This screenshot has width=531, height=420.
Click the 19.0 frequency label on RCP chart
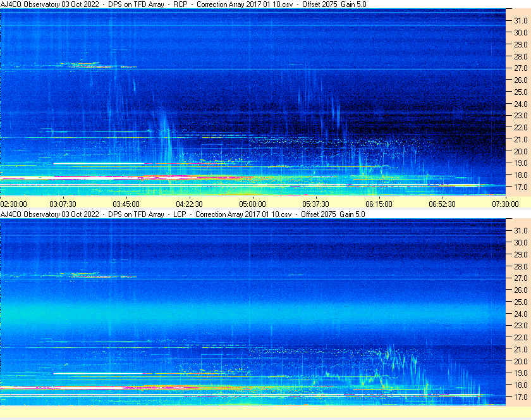click(521, 163)
